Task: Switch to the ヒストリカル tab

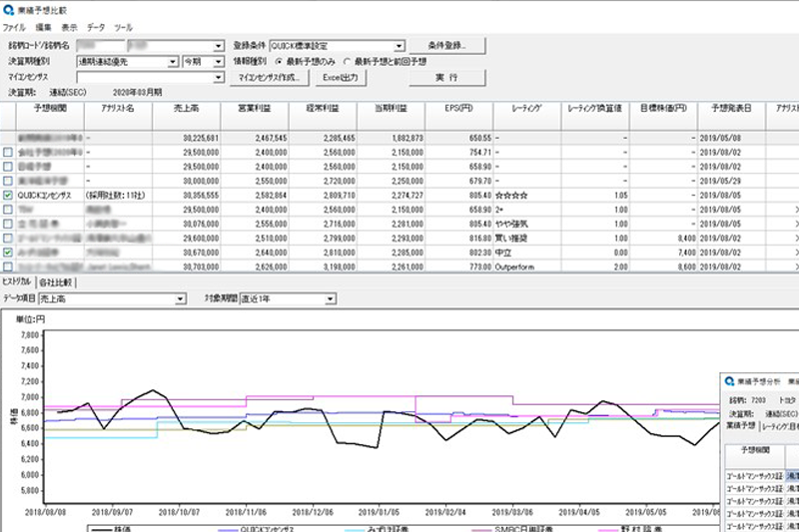Action: (x=17, y=281)
